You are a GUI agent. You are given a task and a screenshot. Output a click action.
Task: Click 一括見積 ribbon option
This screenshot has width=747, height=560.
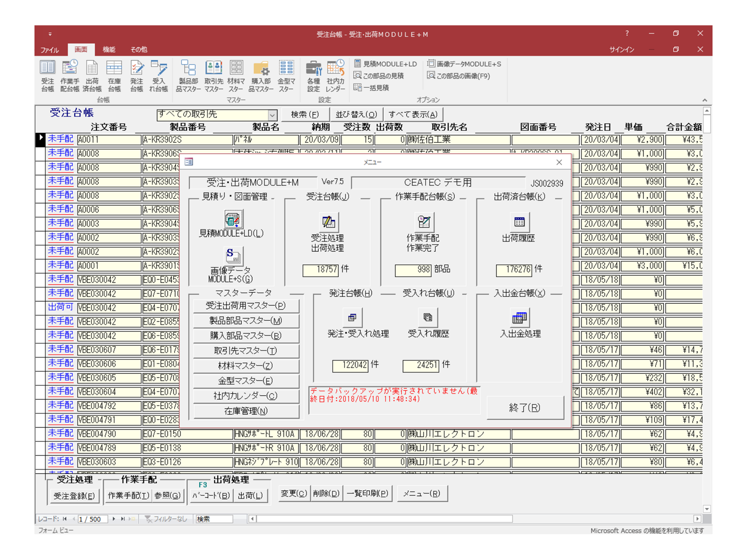coord(371,88)
